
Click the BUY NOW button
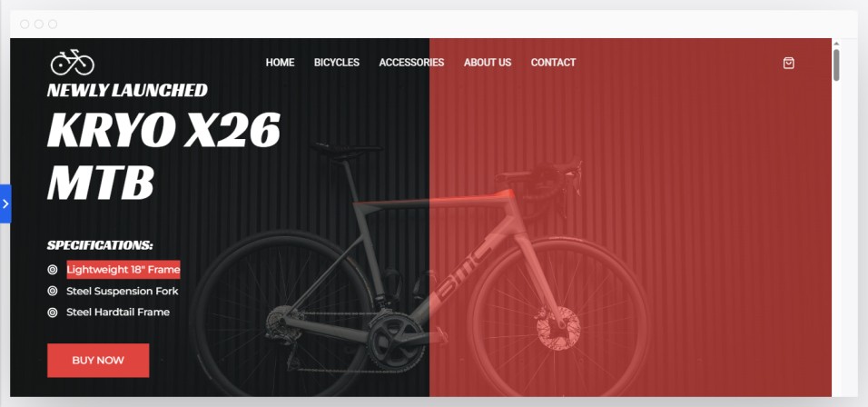(98, 360)
